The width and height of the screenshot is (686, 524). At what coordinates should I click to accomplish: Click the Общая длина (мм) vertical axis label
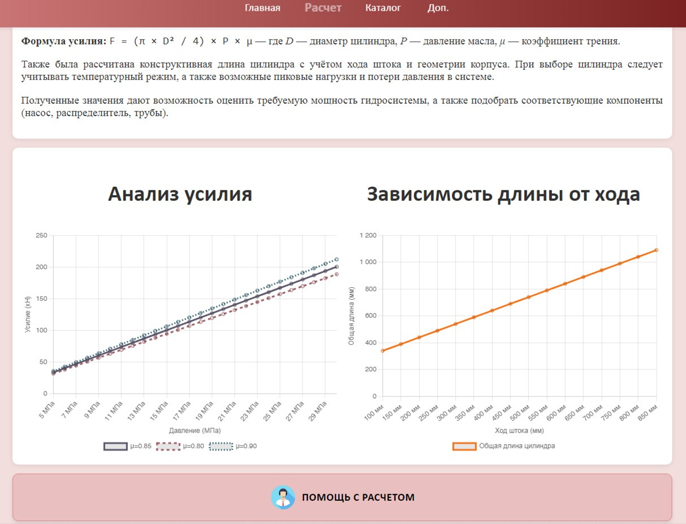[351, 316]
